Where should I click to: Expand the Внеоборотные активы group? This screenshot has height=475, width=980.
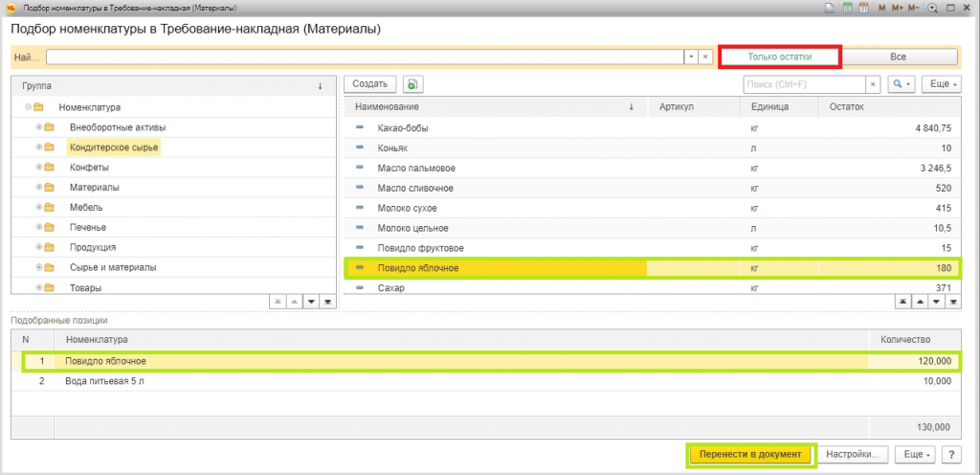click(x=38, y=127)
